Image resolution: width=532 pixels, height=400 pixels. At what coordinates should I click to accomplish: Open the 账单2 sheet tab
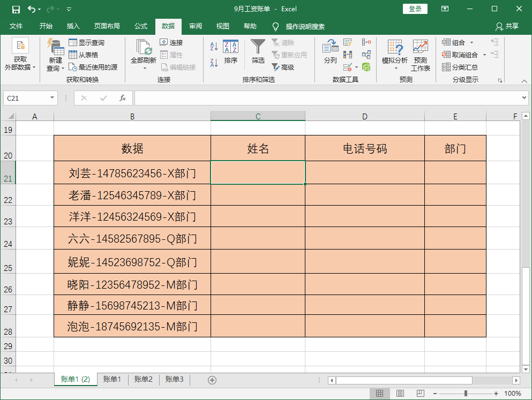(x=143, y=379)
